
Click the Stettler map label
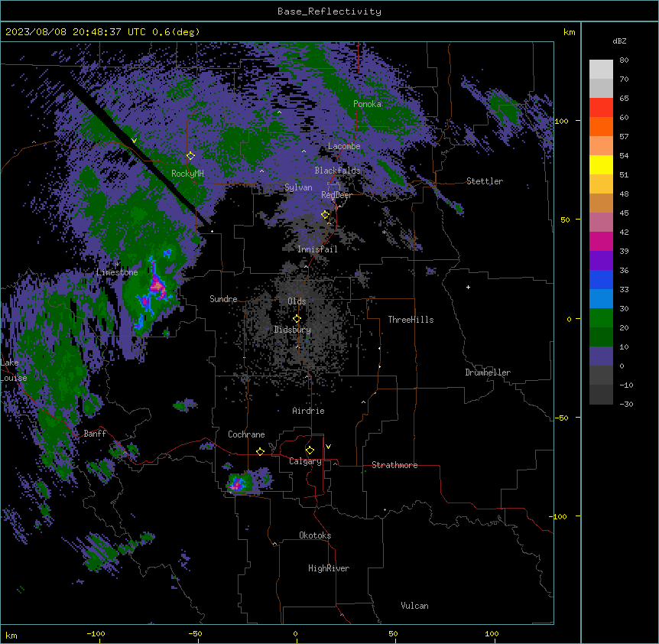coord(485,181)
